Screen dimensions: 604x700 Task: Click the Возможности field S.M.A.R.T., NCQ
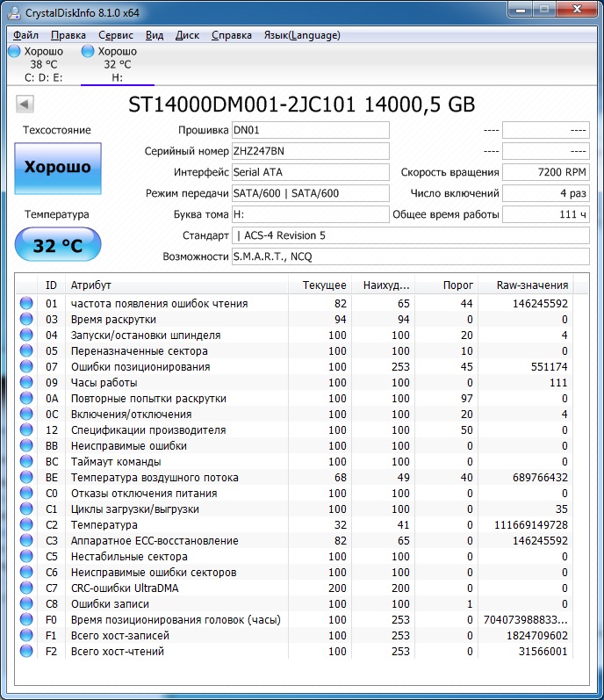(410, 256)
